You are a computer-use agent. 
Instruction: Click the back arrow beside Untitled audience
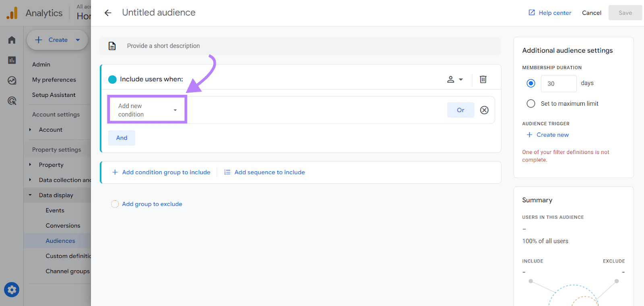click(x=108, y=13)
